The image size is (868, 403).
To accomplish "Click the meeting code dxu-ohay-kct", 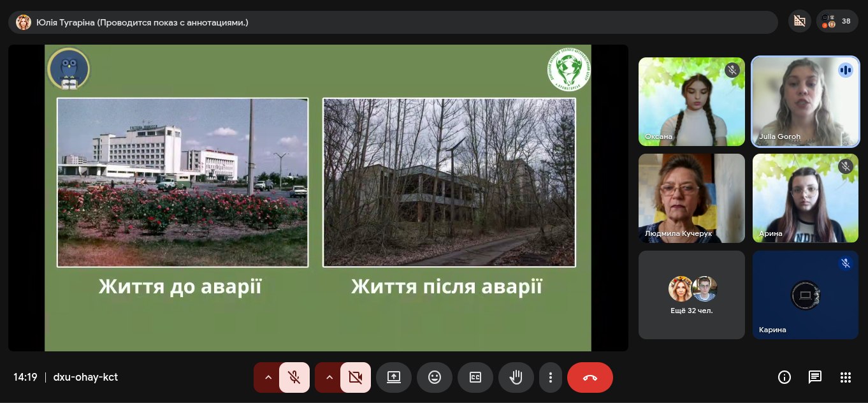I will pos(85,377).
